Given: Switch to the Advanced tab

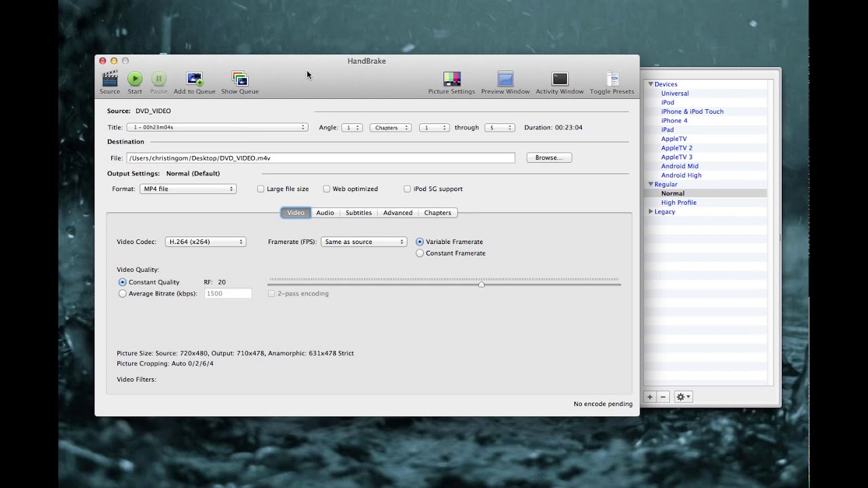Looking at the screenshot, I should click(x=398, y=213).
